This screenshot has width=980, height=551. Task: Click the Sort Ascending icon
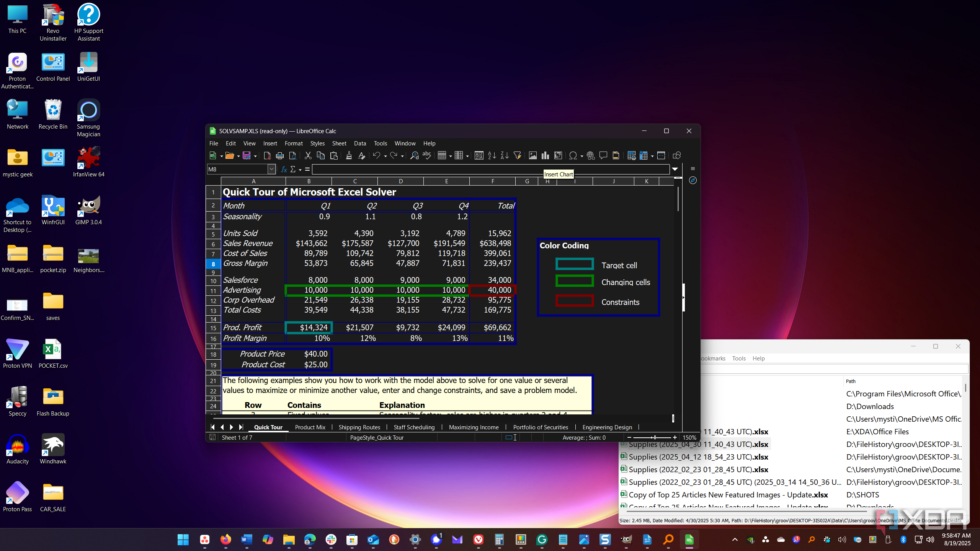click(x=492, y=156)
